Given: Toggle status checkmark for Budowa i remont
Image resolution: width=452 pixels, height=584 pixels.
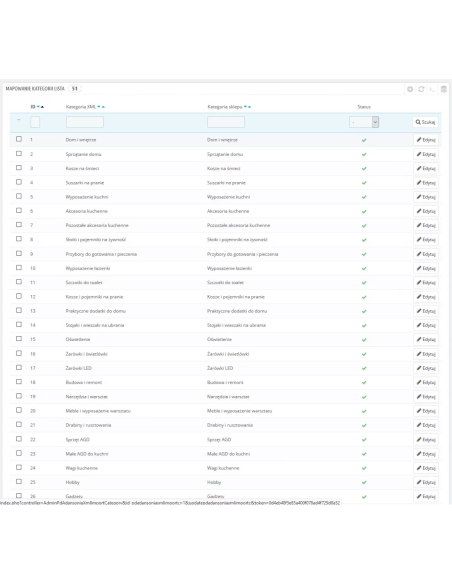Looking at the screenshot, I should pyautogui.click(x=364, y=383).
